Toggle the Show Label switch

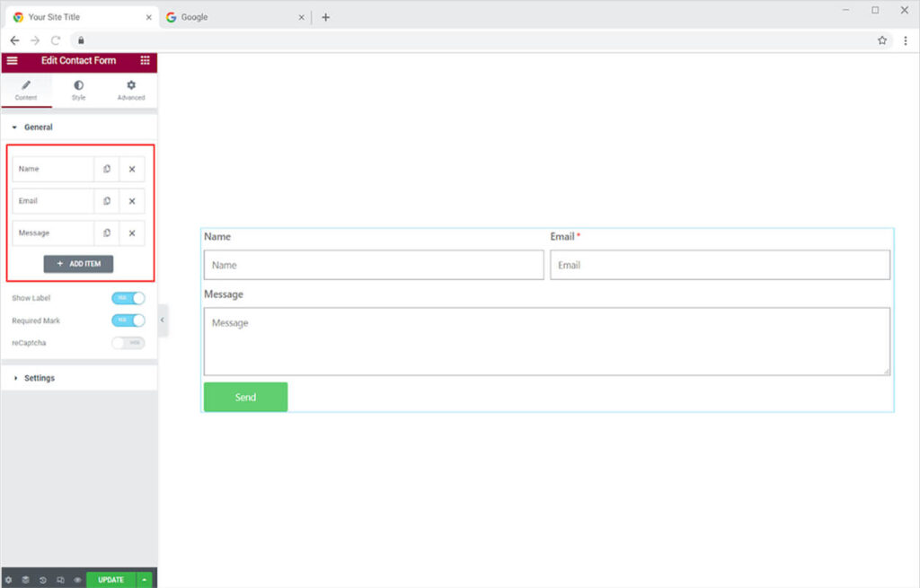click(x=128, y=298)
